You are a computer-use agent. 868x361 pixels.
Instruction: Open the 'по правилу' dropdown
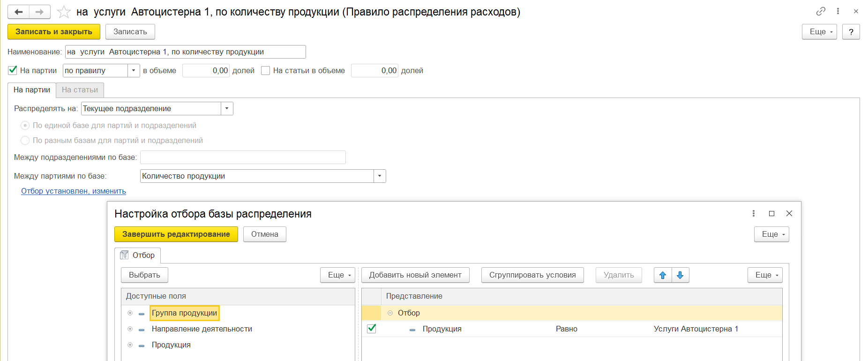tap(134, 71)
